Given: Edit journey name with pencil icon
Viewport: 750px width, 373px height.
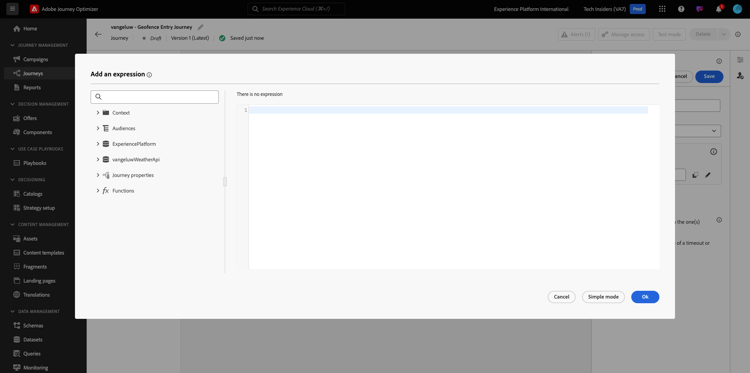Looking at the screenshot, I should click(200, 27).
